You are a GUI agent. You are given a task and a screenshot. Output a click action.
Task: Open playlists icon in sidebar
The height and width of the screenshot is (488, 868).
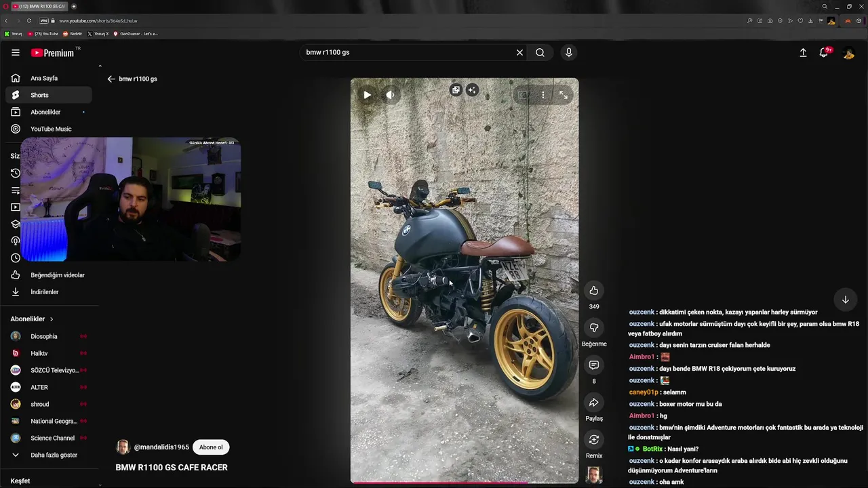point(16,190)
